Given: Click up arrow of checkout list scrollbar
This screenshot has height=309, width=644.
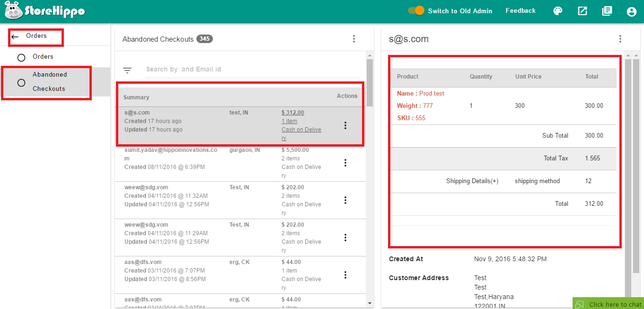Looking at the screenshot, I should tap(370, 56).
